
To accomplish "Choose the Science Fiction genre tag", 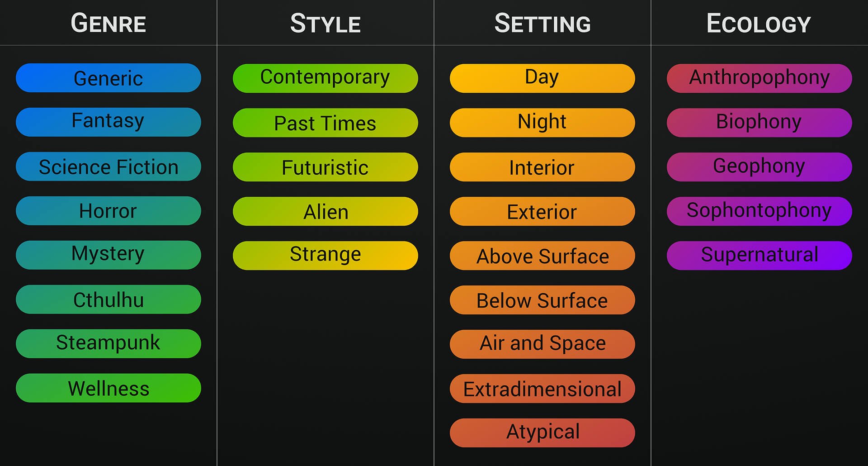I will [x=108, y=166].
